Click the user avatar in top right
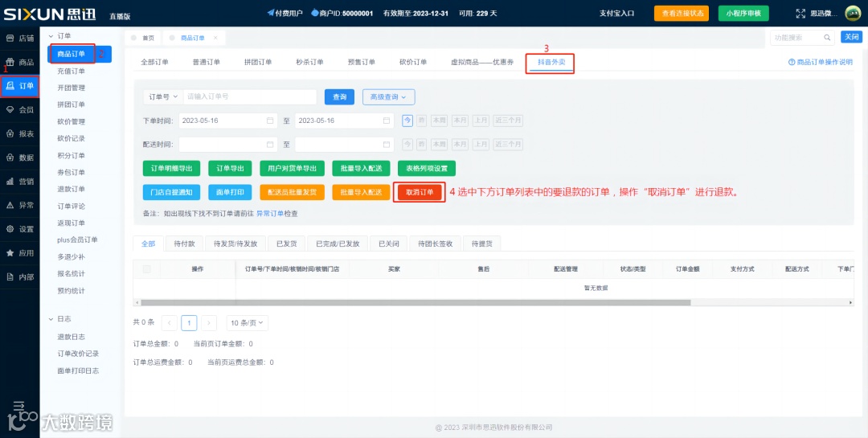 (x=853, y=14)
